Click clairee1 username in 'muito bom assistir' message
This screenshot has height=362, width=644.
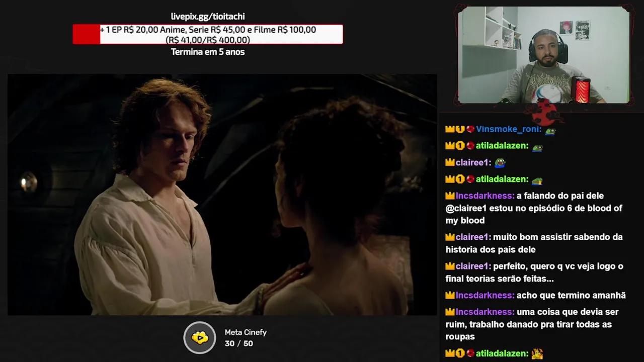pos(473,237)
